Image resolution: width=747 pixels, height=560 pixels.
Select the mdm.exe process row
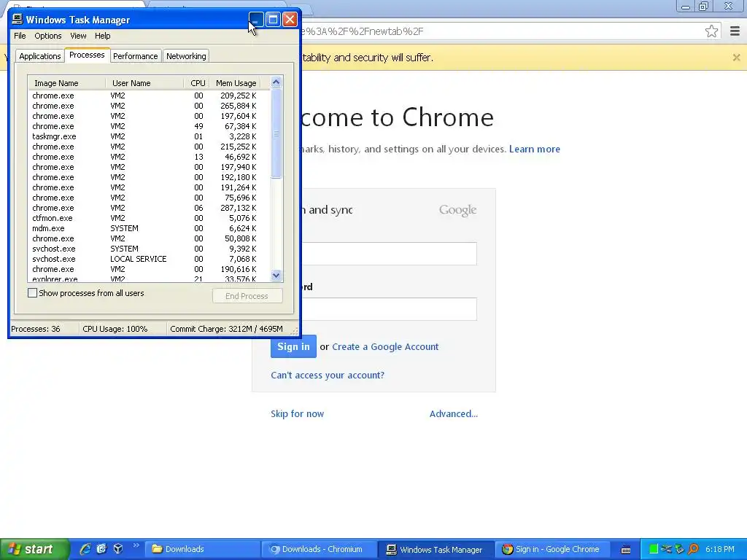(x=149, y=228)
